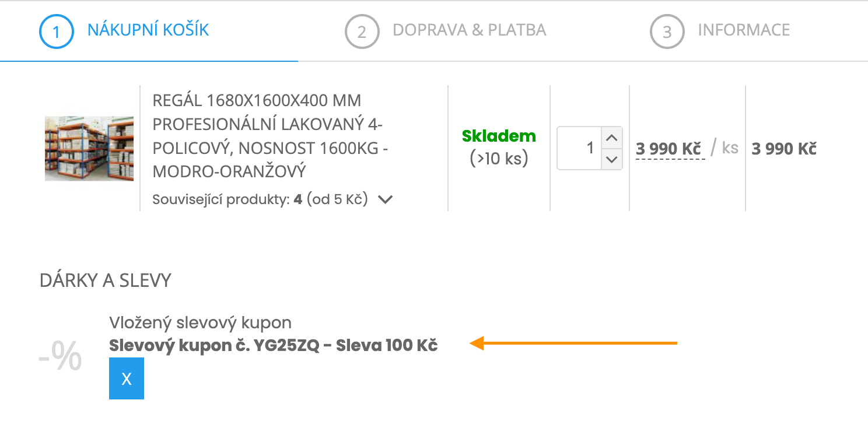The width and height of the screenshot is (868, 428).
Task: Click the shelf rack product thumbnail
Action: pyautogui.click(x=89, y=148)
